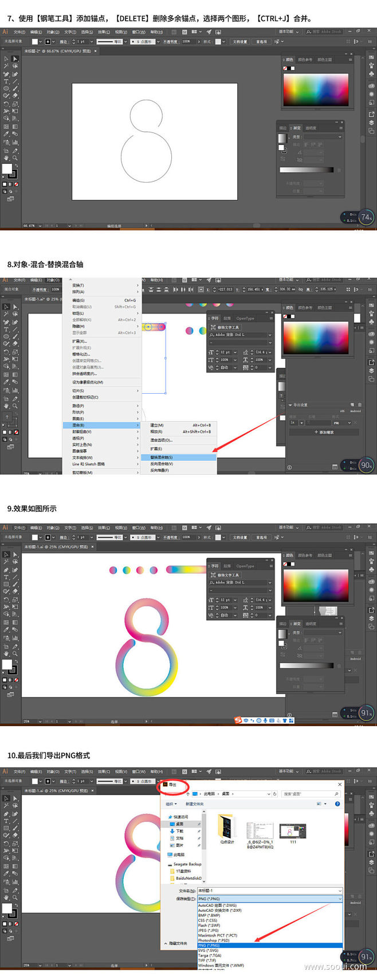
Task: Choose the Zoom tool in step 7 toolbar
Action: [15, 158]
